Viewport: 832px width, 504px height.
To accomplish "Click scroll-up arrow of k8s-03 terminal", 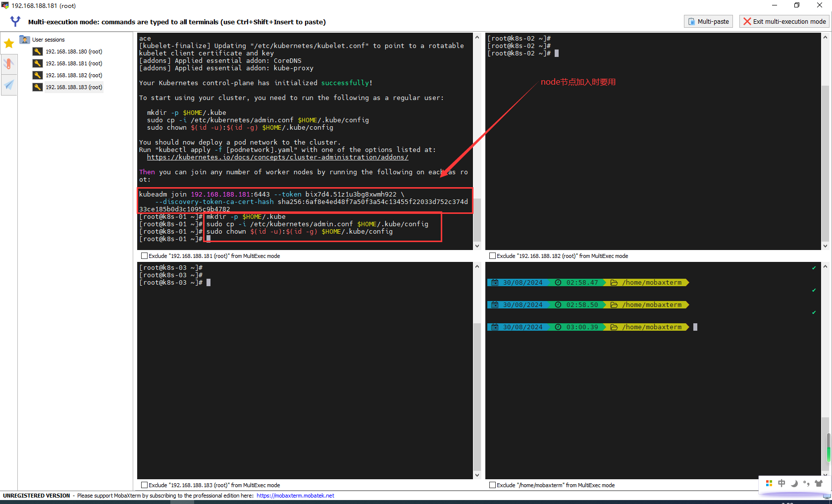I will (x=477, y=266).
